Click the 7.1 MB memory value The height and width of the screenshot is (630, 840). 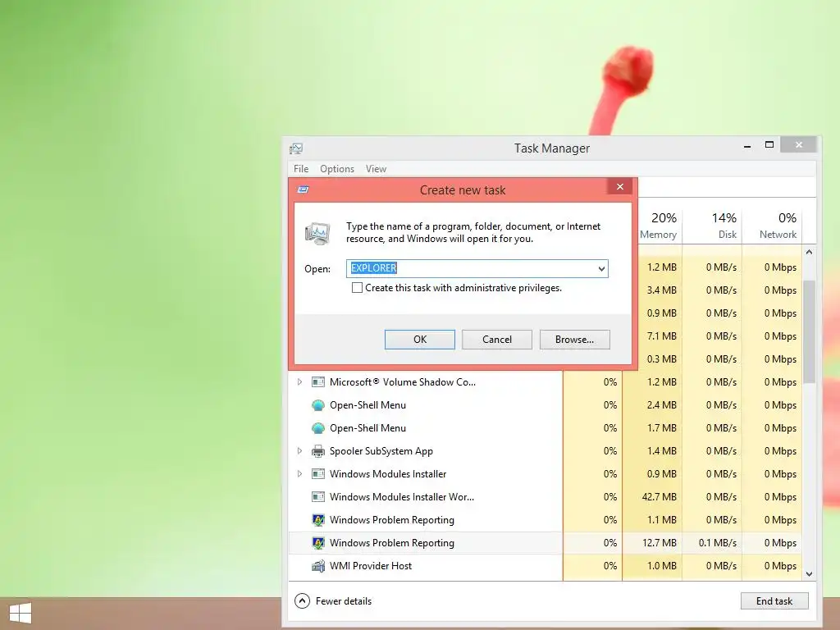[662, 336]
